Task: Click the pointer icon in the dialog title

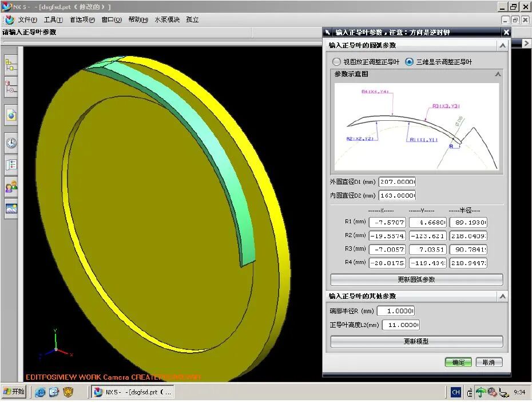Action: tap(327, 32)
